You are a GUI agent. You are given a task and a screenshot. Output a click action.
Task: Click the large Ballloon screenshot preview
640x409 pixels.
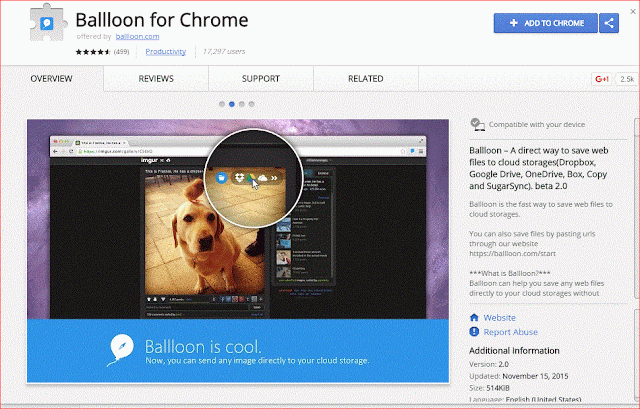[x=238, y=251]
